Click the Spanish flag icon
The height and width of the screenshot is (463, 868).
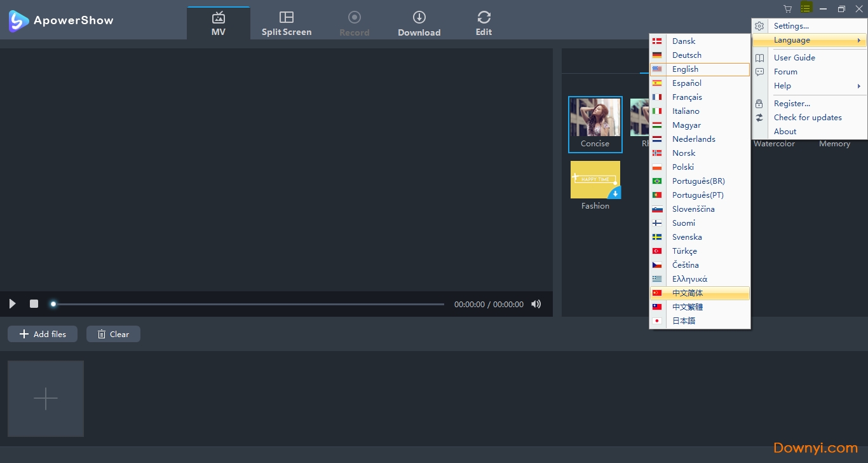pos(657,83)
